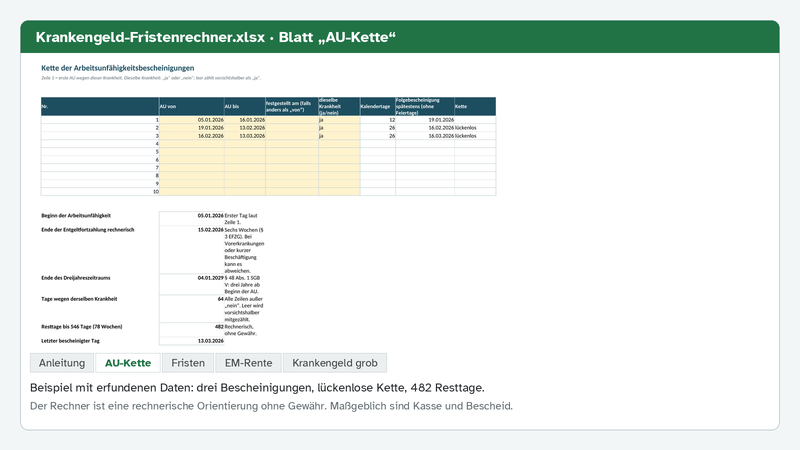This screenshot has height=450, width=800.
Task: Click note 'Erster Tag laut Zeile 1.'
Action: click(241, 219)
